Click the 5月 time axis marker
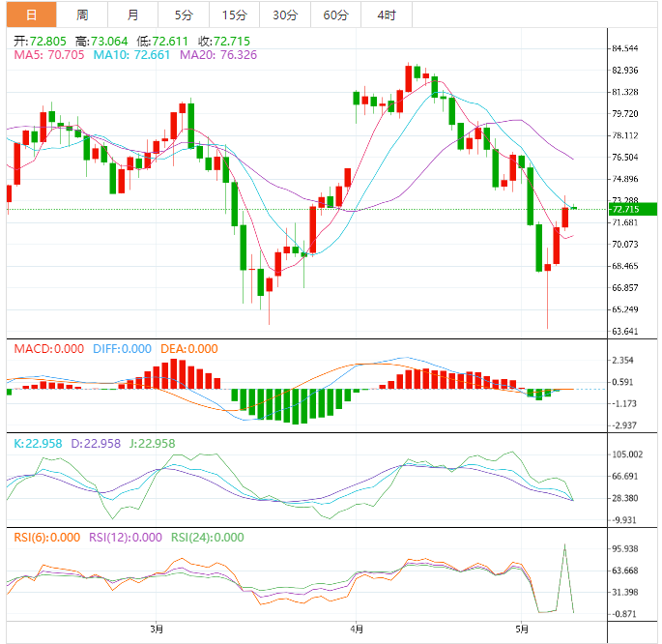The width and height of the screenshot is (662, 644). pyautogui.click(x=522, y=629)
